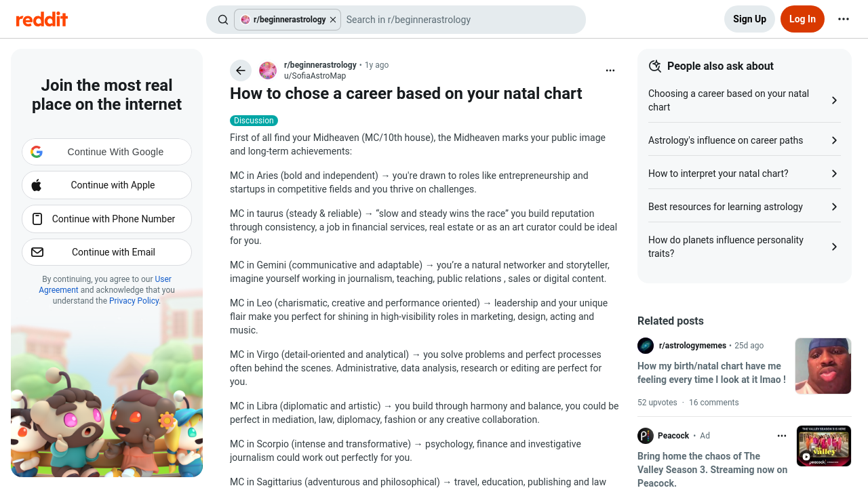Viewport: 868px width, 488px height.
Task: Filter by the Discussion flair tag
Action: [x=254, y=121]
